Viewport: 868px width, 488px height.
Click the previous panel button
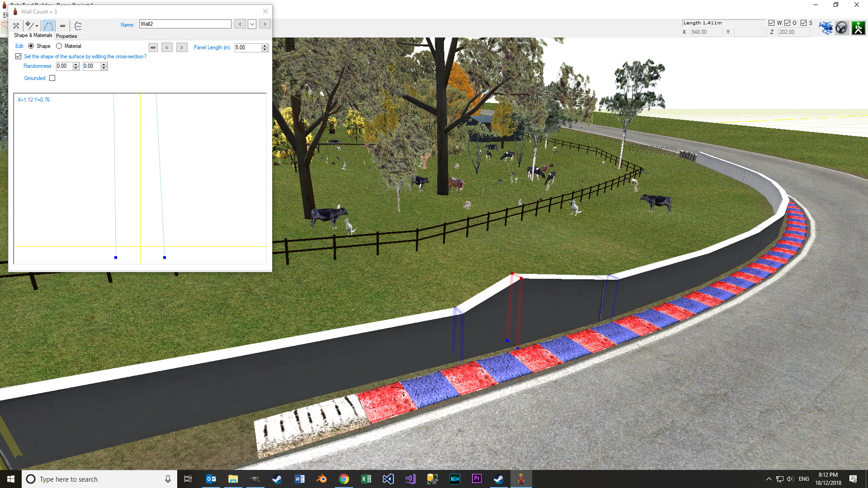[167, 47]
